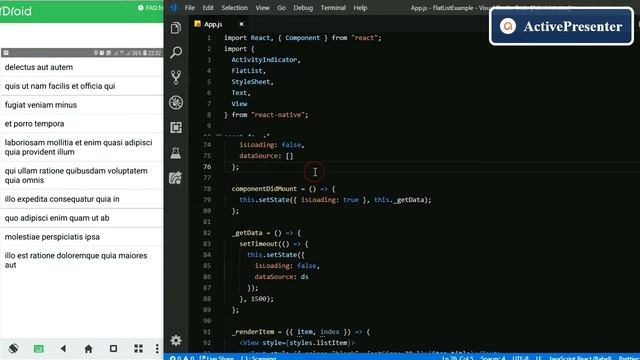Image resolution: width=640 pixels, height=360 pixels.
Task: Tap the list item 'quis ut nam facilis et officia qui'
Action: [x=82, y=86]
